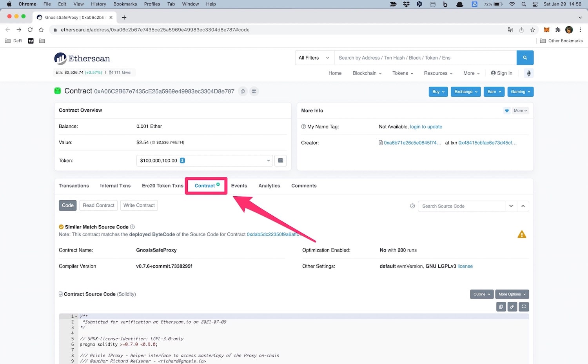Copy permalink to source code icon
588x364 pixels.
512,306
